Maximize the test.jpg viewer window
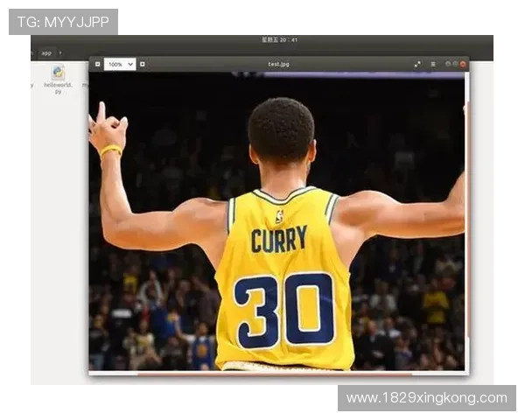The image size is (525, 420). pyautogui.click(x=455, y=64)
